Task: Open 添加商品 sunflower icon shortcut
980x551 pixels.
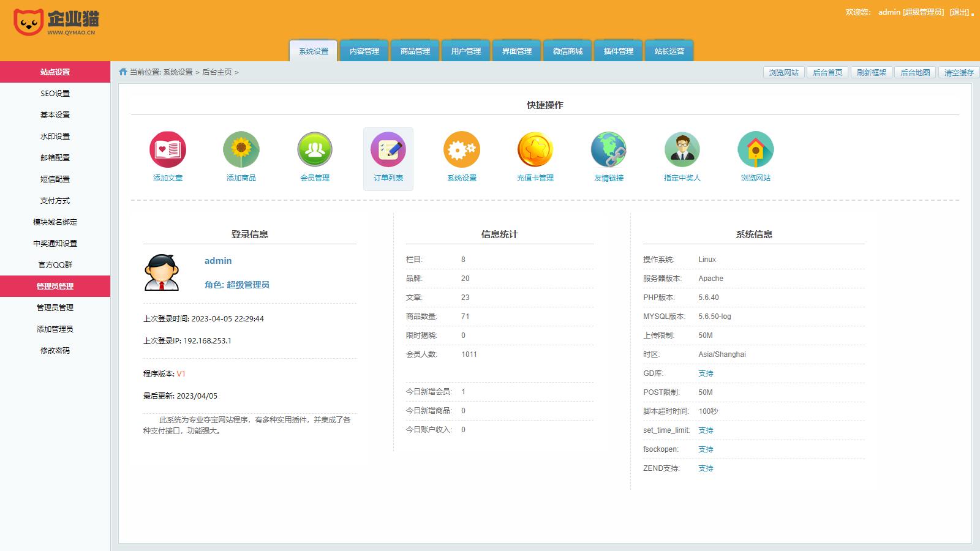Action: [x=241, y=149]
